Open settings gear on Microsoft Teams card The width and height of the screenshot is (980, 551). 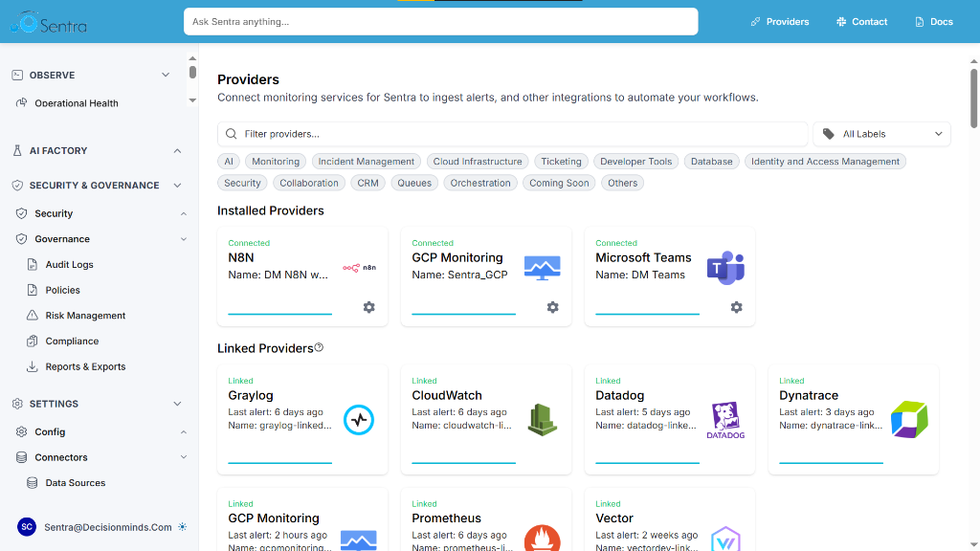737,307
